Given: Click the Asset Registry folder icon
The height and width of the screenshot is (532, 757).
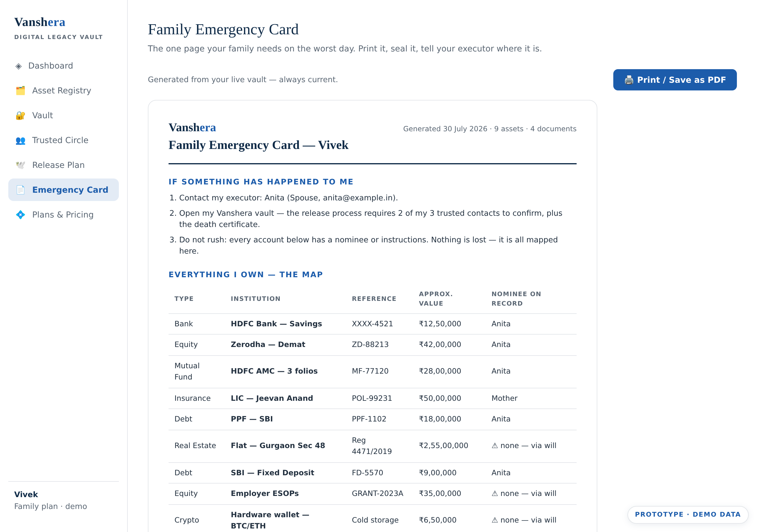Looking at the screenshot, I should [20, 91].
